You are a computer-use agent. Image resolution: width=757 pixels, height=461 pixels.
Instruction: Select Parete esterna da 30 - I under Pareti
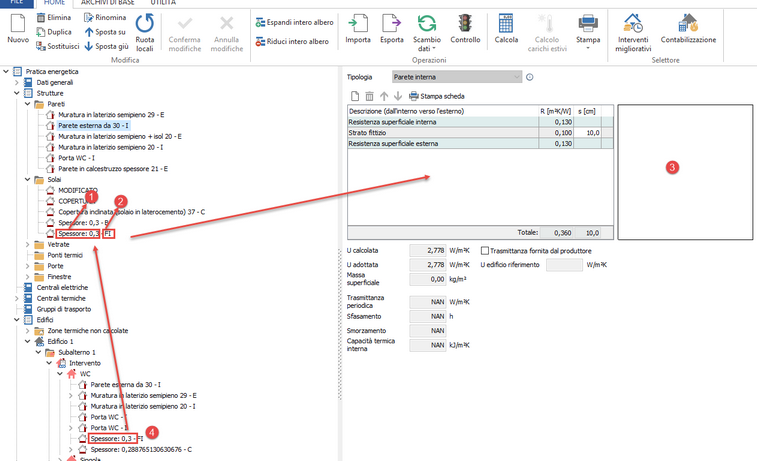(x=93, y=126)
